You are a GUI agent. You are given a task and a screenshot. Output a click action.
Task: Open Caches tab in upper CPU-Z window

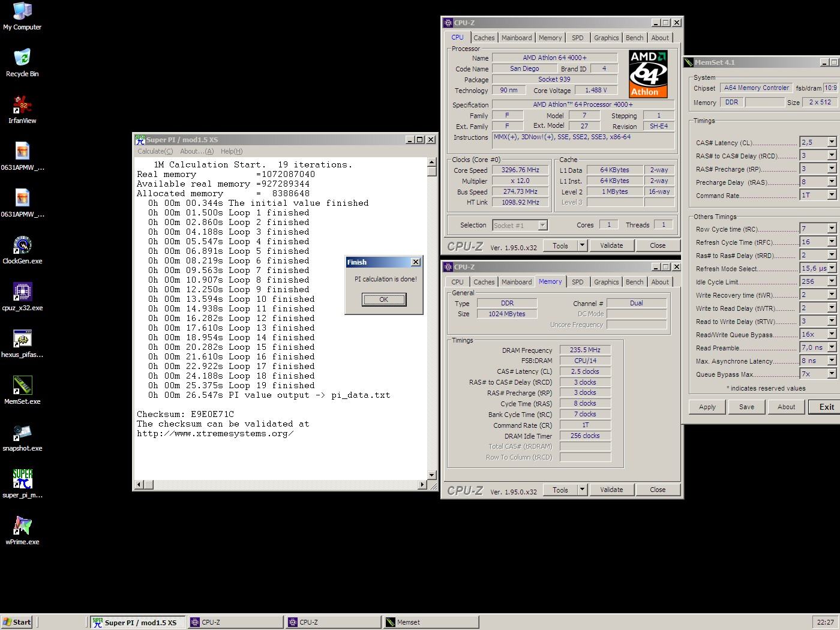coord(484,38)
